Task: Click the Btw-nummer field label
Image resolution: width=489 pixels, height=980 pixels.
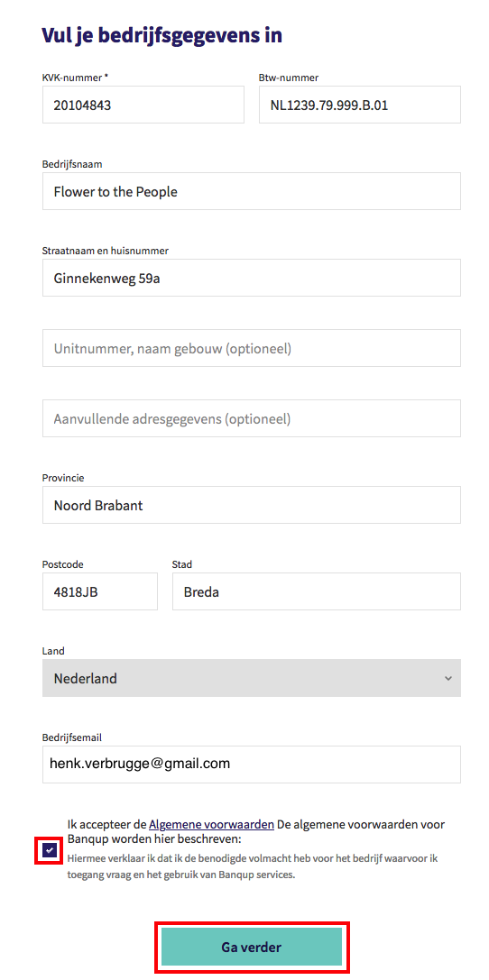Action: (289, 78)
